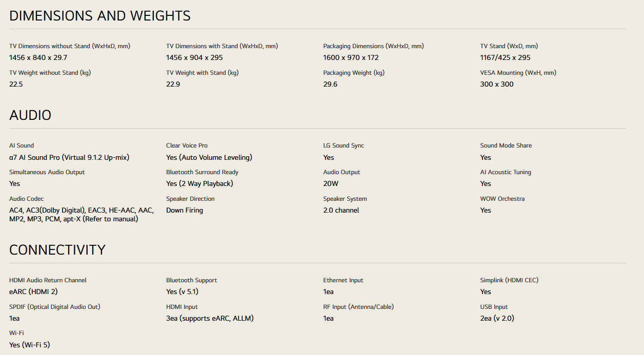Click the Audio Codec list text
The height and width of the screenshot is (355, 644).
coord(81,215)
